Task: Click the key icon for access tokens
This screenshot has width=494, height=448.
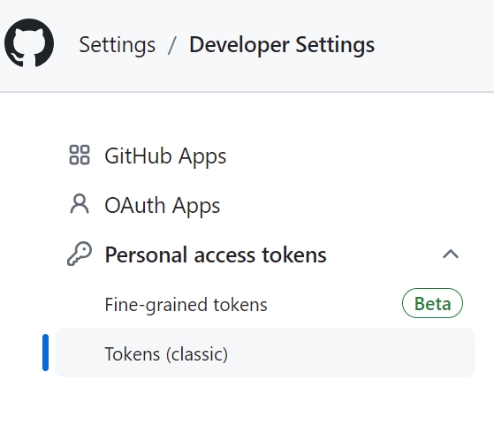Action: [80, 254]
